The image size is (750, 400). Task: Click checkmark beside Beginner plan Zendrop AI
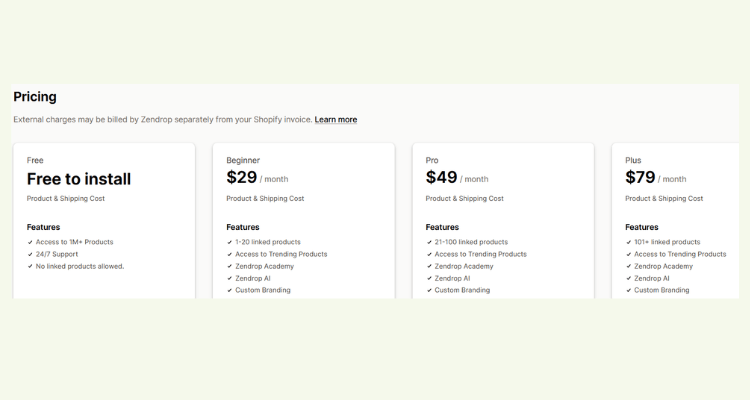(x=230, y=278)
